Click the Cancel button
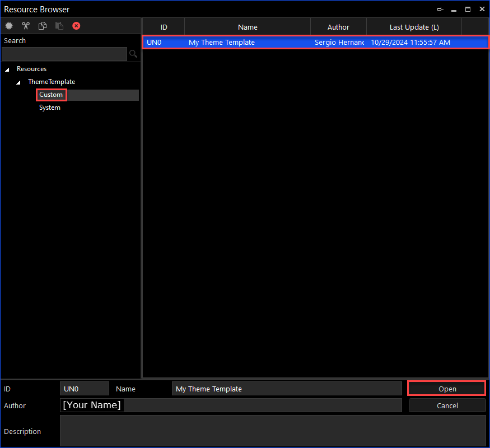490x448 pixels. click(447, 405)
